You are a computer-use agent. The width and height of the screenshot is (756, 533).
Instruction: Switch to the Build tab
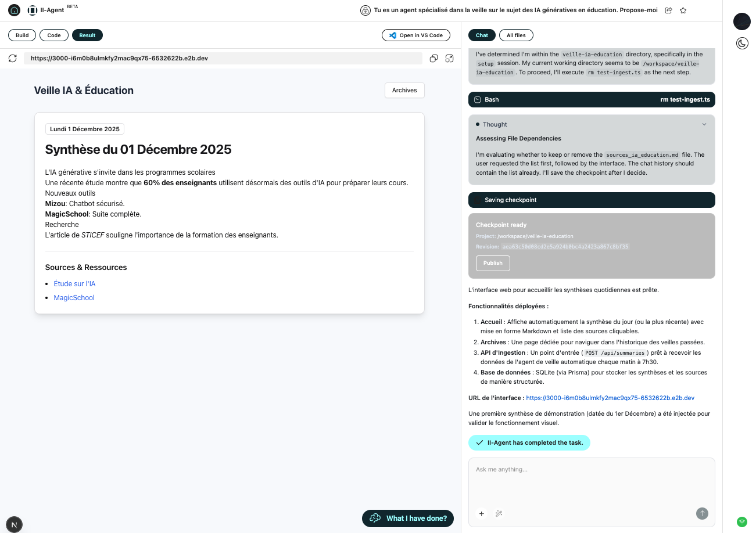[x=22, y=35]
